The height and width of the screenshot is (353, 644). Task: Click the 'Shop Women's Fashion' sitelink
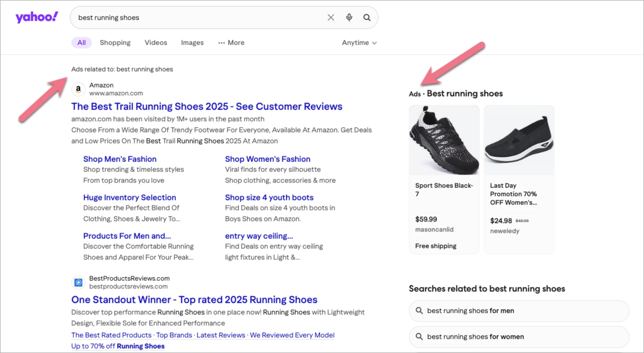(x=267, y=159)
